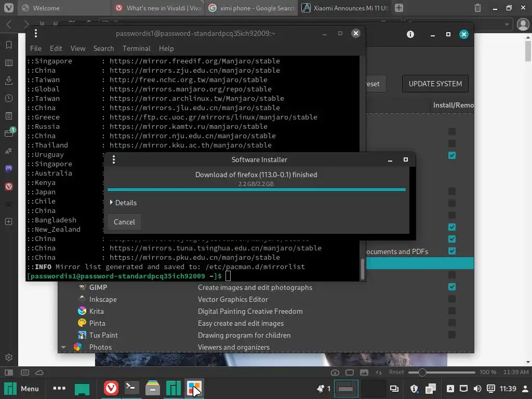Open page actions code icon in status bar
This screenshot has width=532, height=399.
pyautogui.click(x=379, y=372)
